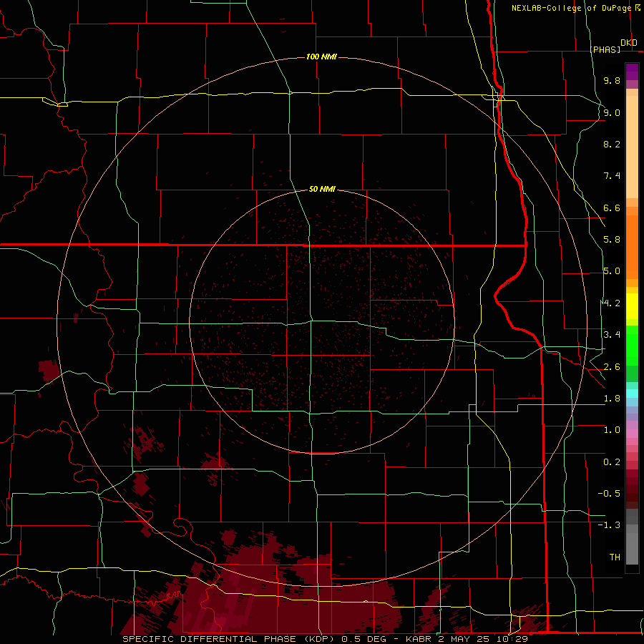Viewport: 644px width, 644px height.
Task: Click the 2.6 value on color scale
Action: (x=612, y=367)
